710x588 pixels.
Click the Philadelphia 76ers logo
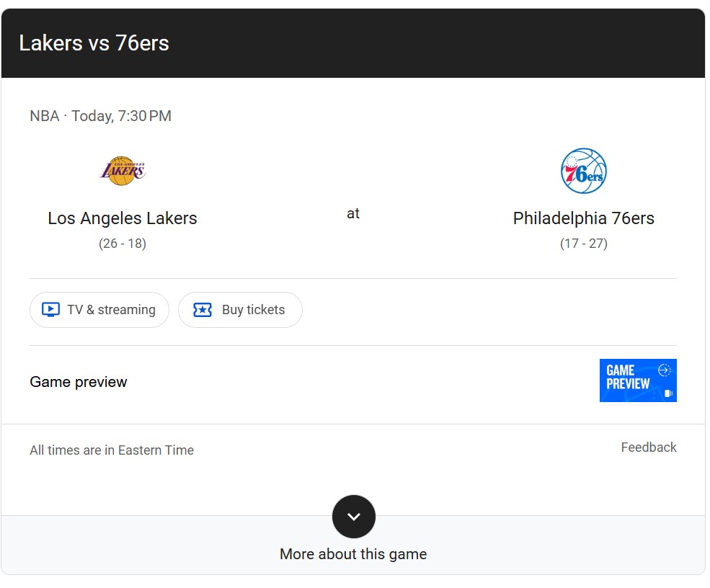(583, 171)
